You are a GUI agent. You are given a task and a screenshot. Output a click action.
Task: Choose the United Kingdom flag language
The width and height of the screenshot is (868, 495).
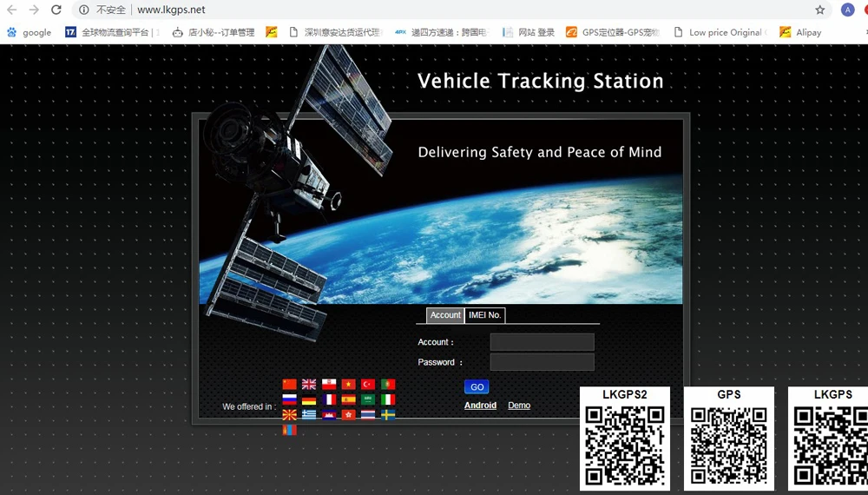click(309, 384)
